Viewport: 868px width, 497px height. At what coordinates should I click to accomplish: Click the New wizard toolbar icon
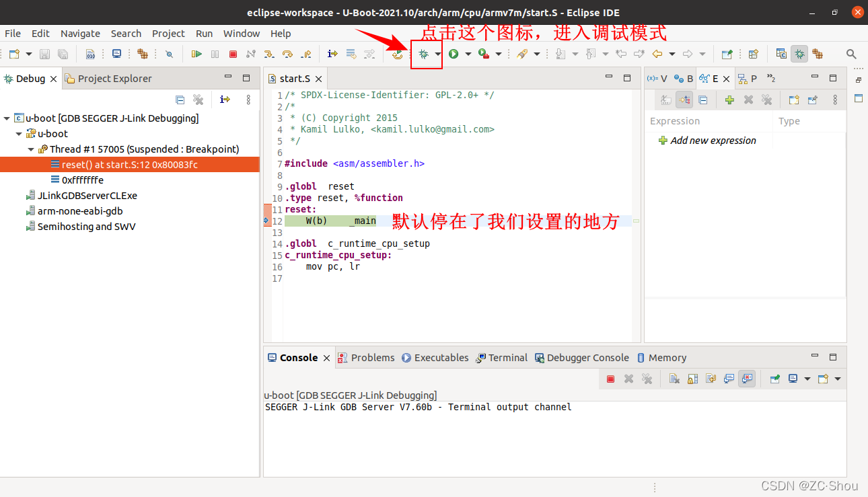[x=13, y=54]
